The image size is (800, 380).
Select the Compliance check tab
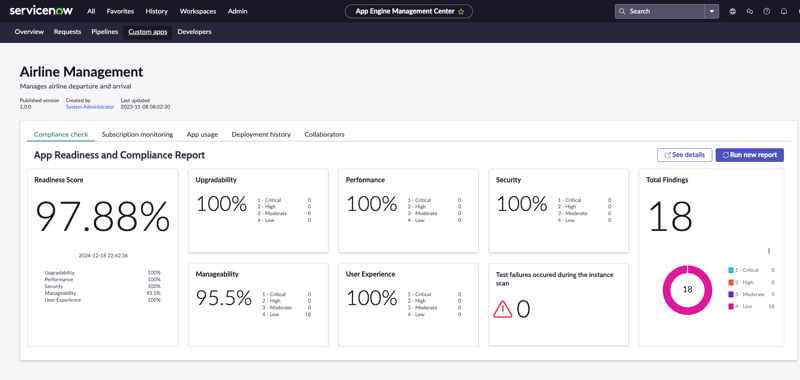(61, 135)
